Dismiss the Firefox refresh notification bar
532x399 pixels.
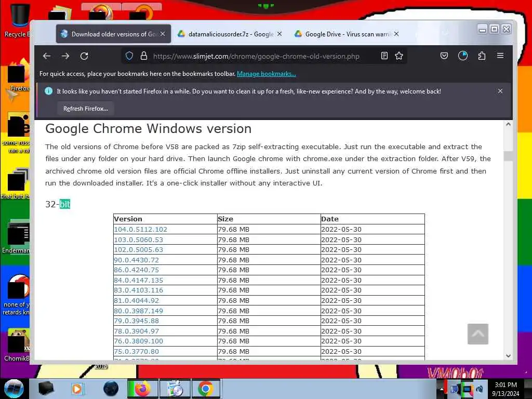(x=500, y=91)
